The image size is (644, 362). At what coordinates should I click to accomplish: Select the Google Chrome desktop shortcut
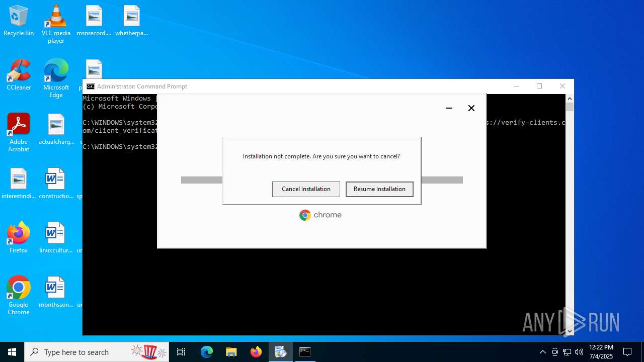[x=19, y=296]
